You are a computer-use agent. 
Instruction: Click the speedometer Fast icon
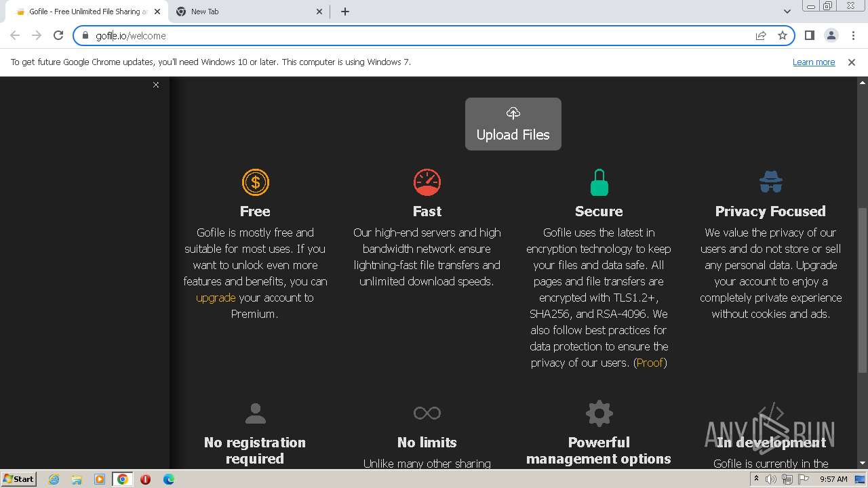pos(427,182)
